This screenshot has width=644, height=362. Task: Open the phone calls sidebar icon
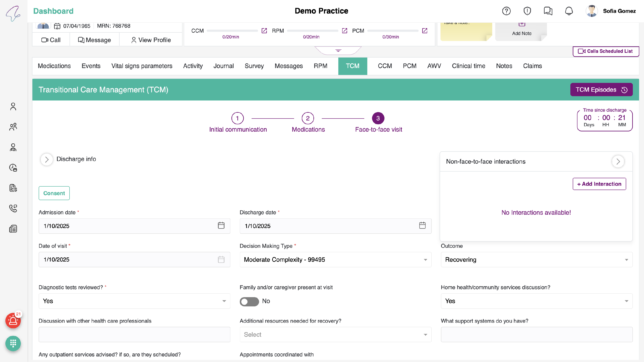click(x=13, y=208)
